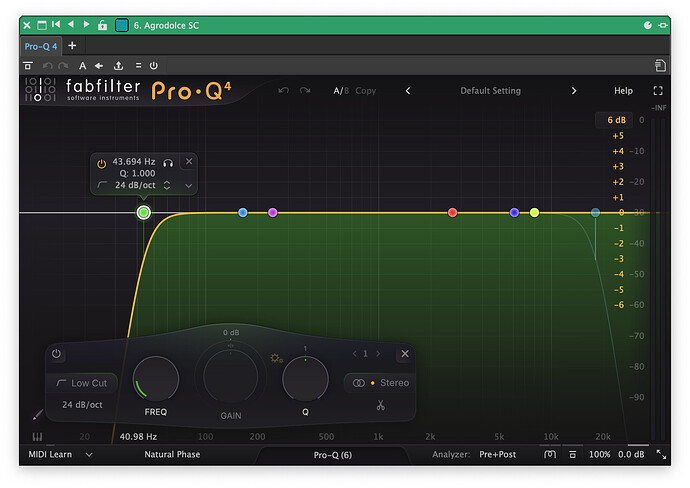
Task: Toggle band power in the 43.694 Hz popup
Action: (x=102, y=164)
